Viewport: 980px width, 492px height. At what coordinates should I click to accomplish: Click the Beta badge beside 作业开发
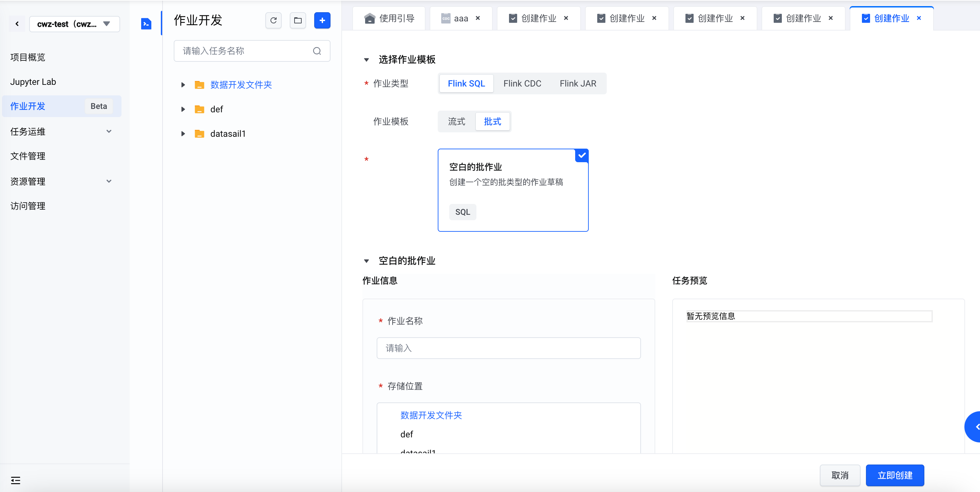[x=98, y=106]
